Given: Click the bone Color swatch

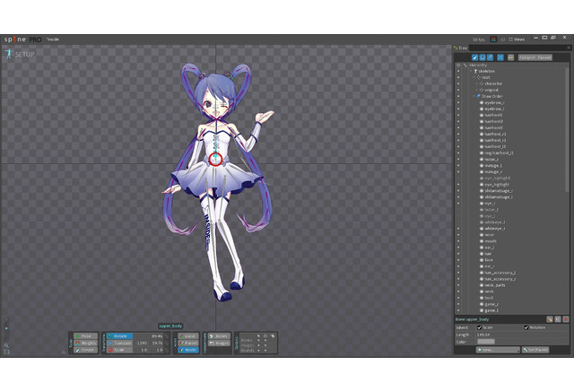Looking at the screenshot, I should (x=486, y=342).
